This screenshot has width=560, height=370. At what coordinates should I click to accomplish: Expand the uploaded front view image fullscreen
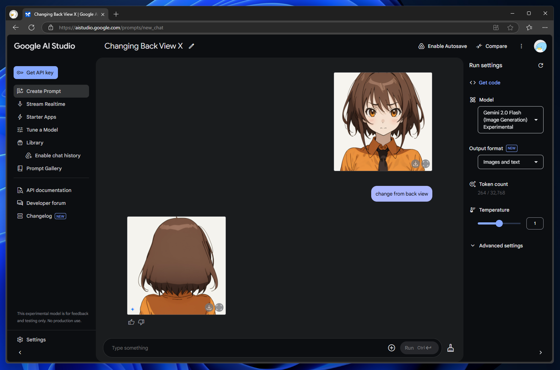(x=425, y=164)
